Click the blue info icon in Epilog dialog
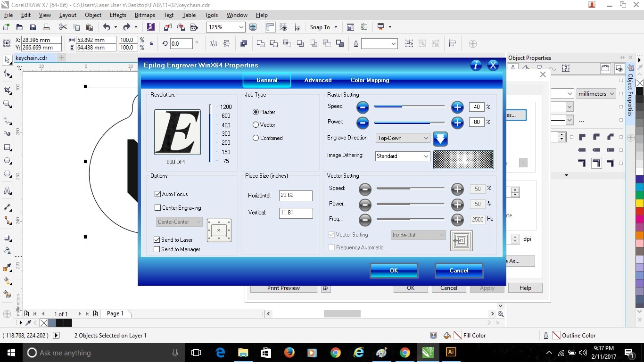This screenshot has width=644, height=362. point(476,65)
